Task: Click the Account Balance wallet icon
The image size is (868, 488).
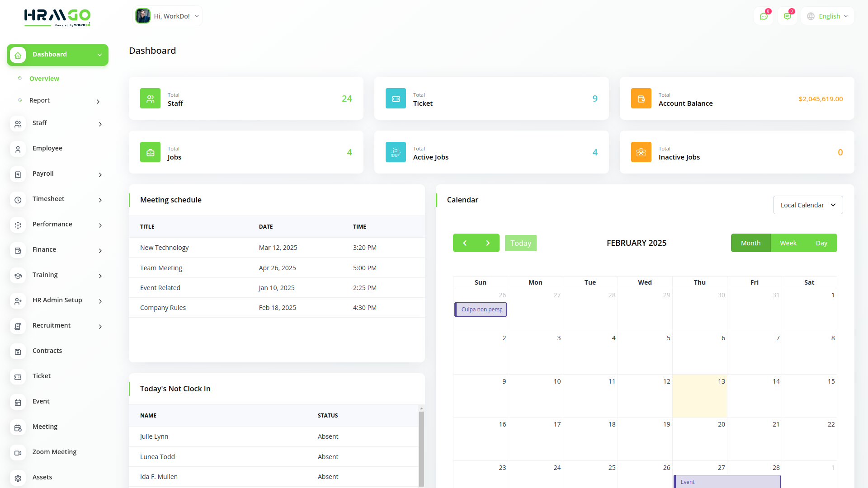Action: tap(641, 99)
